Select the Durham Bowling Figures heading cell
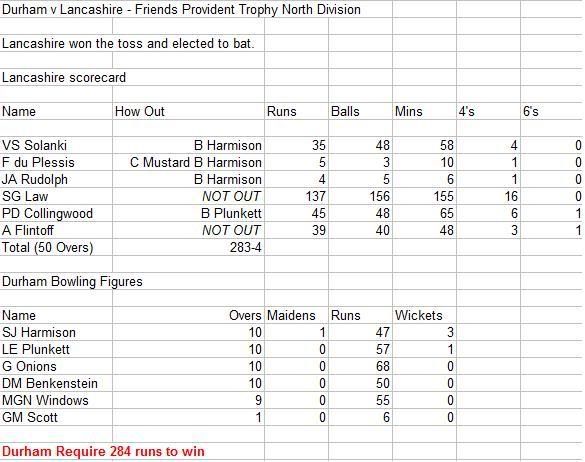 pyautogui.click(x=72, y=281)
